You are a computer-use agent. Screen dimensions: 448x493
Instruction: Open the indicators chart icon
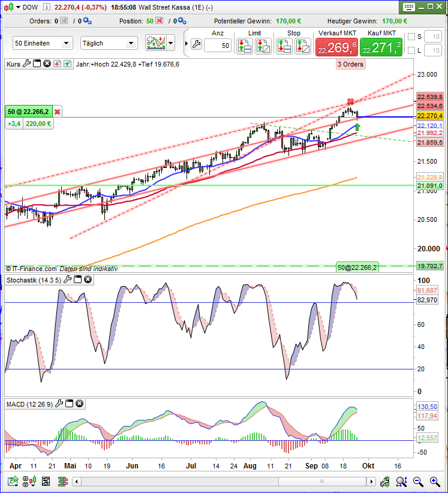(x=155, y=43)
